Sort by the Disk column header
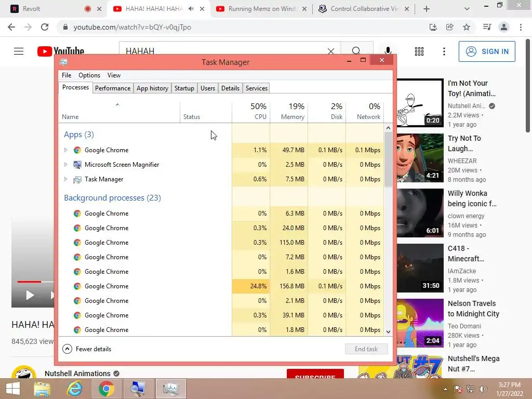Image resolution: width=532 pixels, height=399 pixels. (327, 111)
